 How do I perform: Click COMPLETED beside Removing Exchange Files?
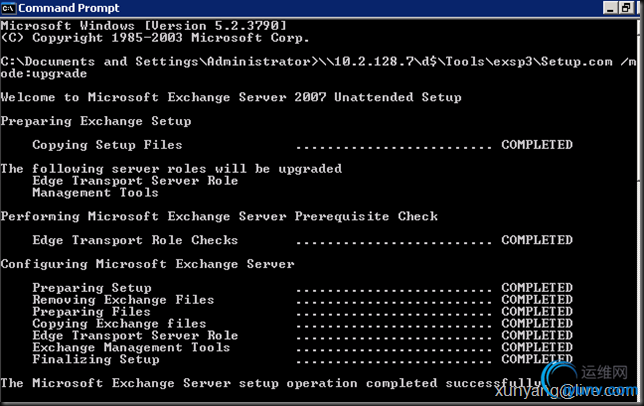[537, 300]
